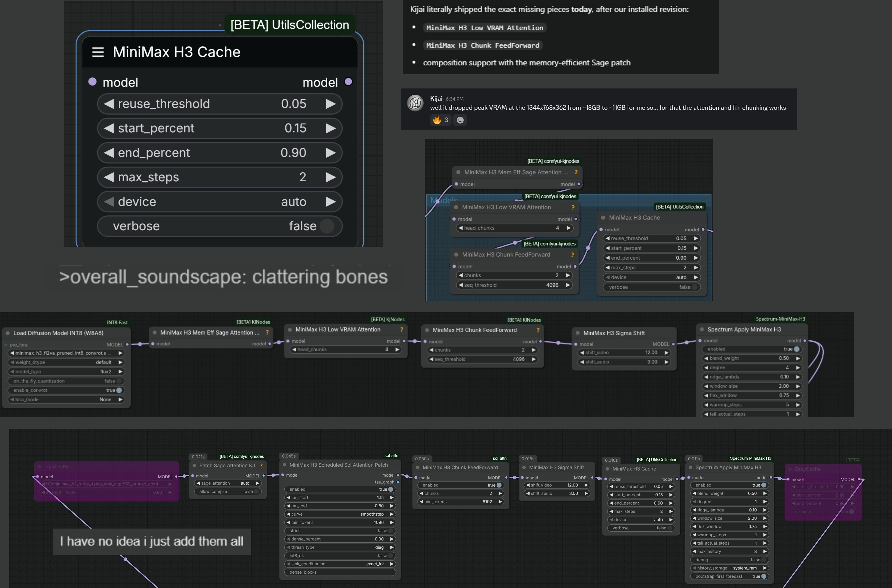
Task: Click the 'composition support' bullet text
Action: point(527,63)
